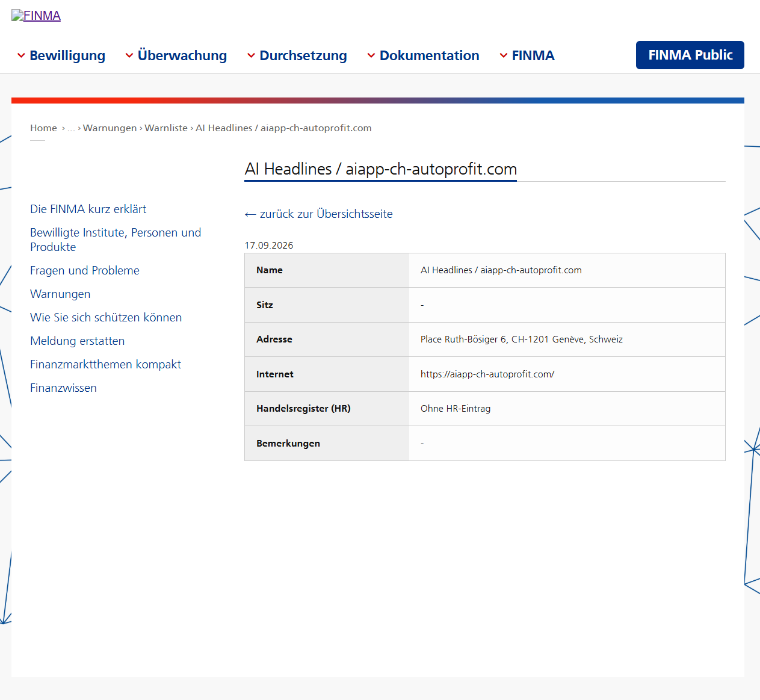Open Finanzmarktthemen kompakt link
Screen dimensions: 760x700
click(105, 364)
